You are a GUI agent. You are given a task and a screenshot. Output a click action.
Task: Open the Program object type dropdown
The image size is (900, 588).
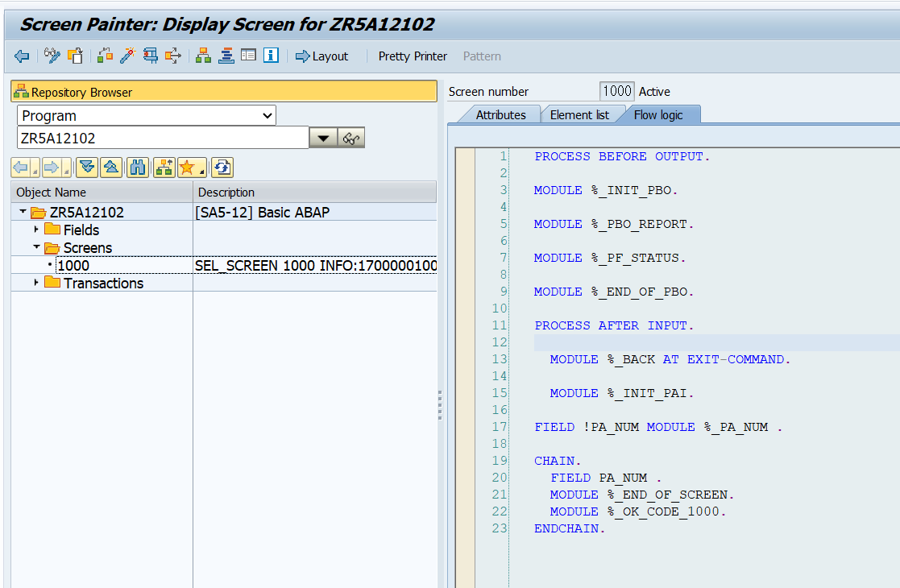click(x=147, y=116)
